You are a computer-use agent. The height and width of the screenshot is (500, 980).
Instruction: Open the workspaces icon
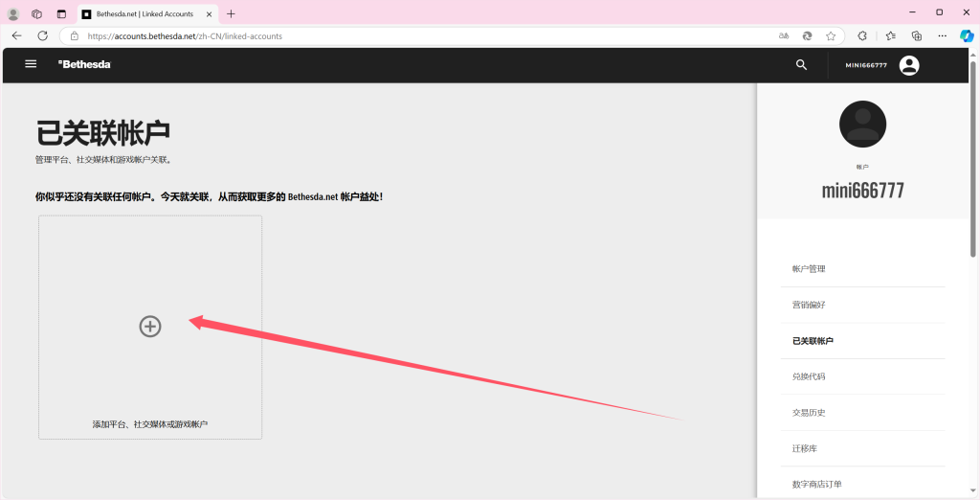click(x=37, y=13)
